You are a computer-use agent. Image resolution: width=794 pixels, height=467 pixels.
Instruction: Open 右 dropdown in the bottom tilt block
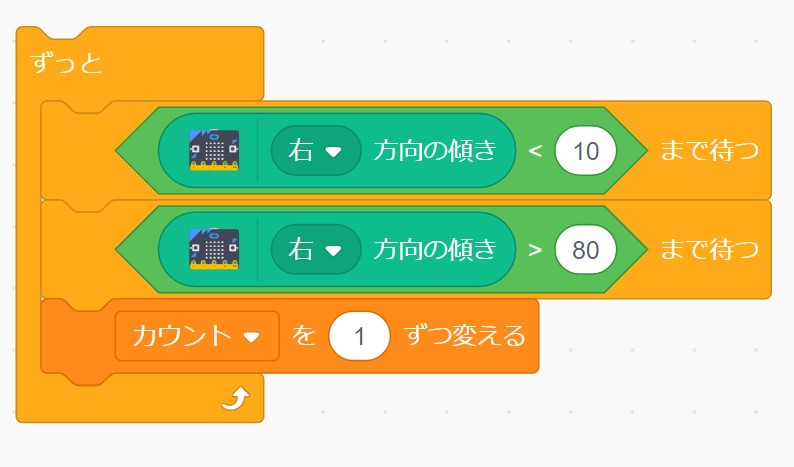[315, 249]
